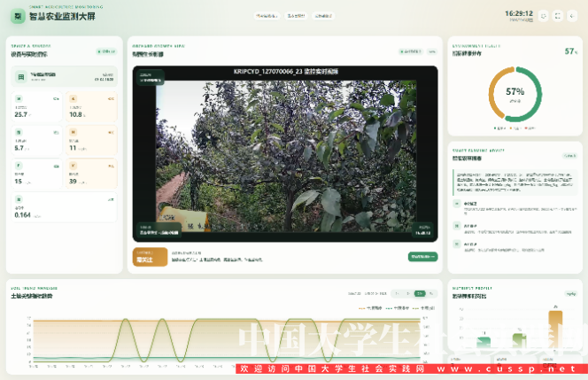Viewport: 588px width, 380px height.
Task: Click the unit pill in nutrient chart header
Action: (x=571, y=294)
